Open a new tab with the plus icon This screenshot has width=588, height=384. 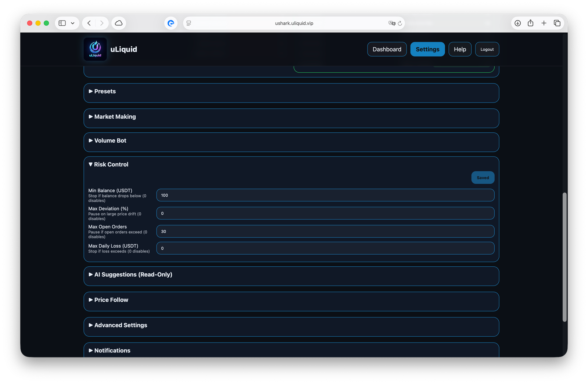544,23
